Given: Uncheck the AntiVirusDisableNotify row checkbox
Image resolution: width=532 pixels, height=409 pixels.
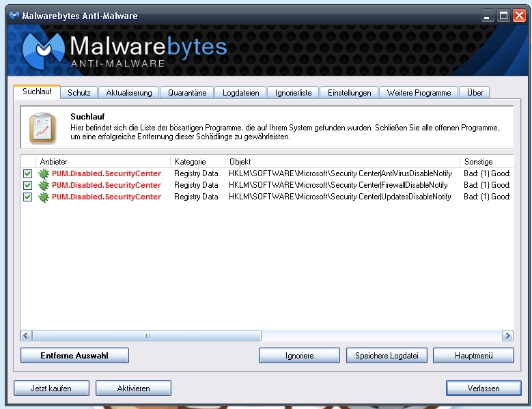Looking at the screenshot, I should coord(27,173).
